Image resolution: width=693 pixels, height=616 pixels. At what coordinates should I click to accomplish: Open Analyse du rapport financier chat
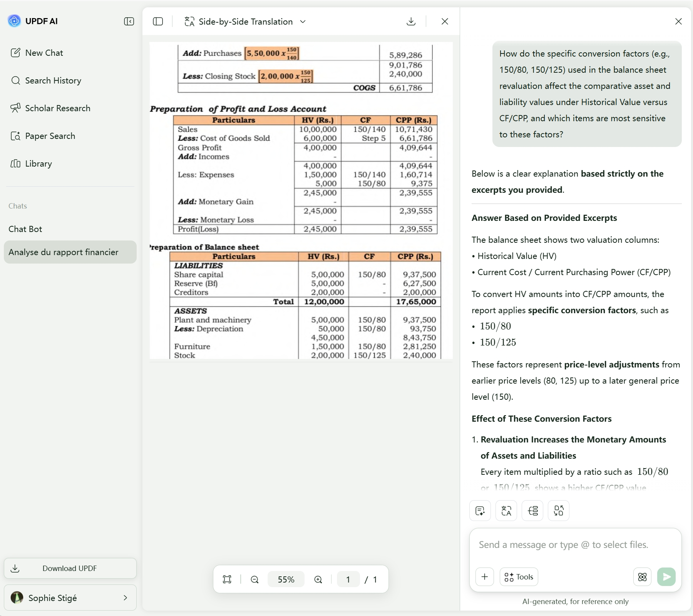(x=70, y=252)
